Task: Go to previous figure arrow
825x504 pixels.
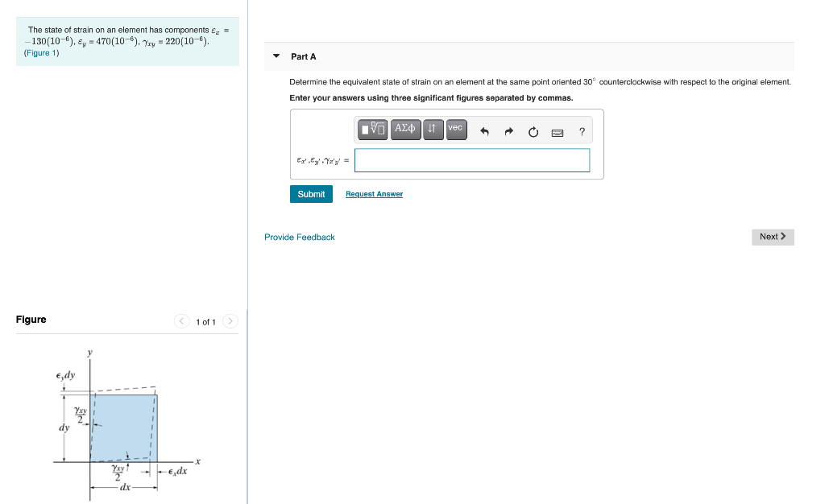Action: 181,321
